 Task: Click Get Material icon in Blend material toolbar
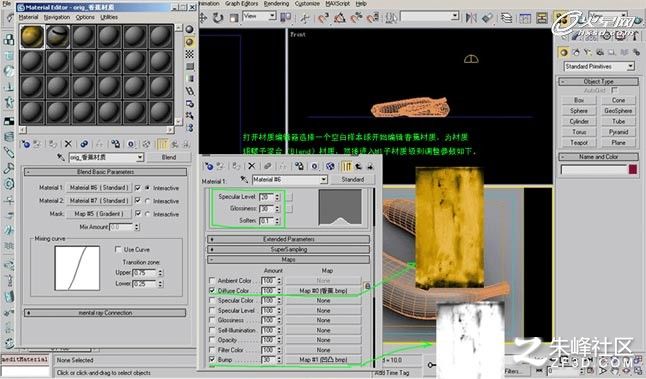25,144
